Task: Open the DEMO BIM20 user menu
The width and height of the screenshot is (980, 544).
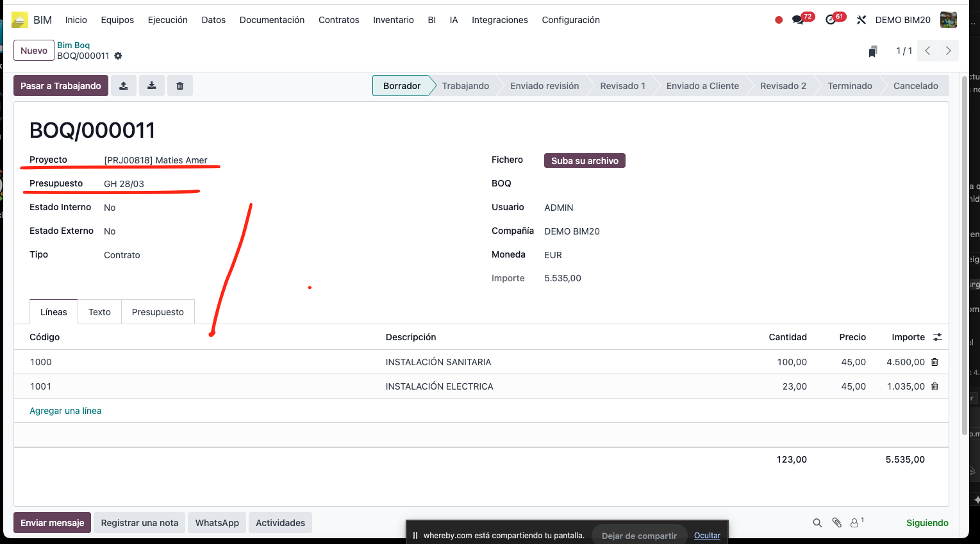Action: 902,20
